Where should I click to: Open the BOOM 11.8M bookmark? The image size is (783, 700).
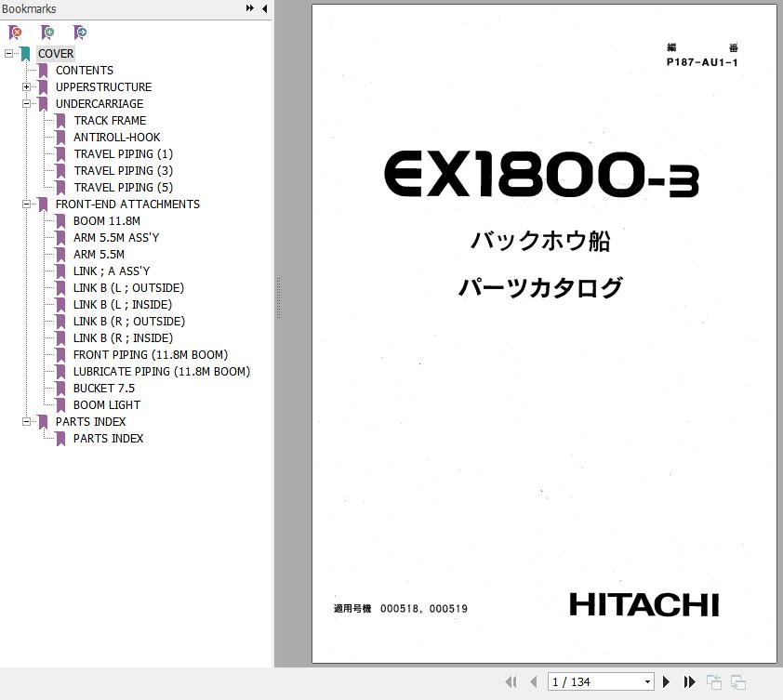(x=106, y=220)
